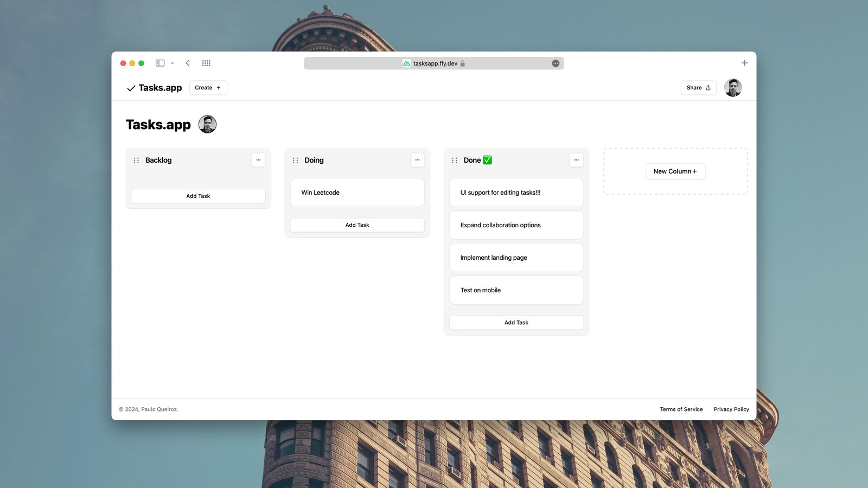Viewport: 868px width, 488px height.
Task: Click the tasksapp.fly.dev address bar
Action: [433, 63]
